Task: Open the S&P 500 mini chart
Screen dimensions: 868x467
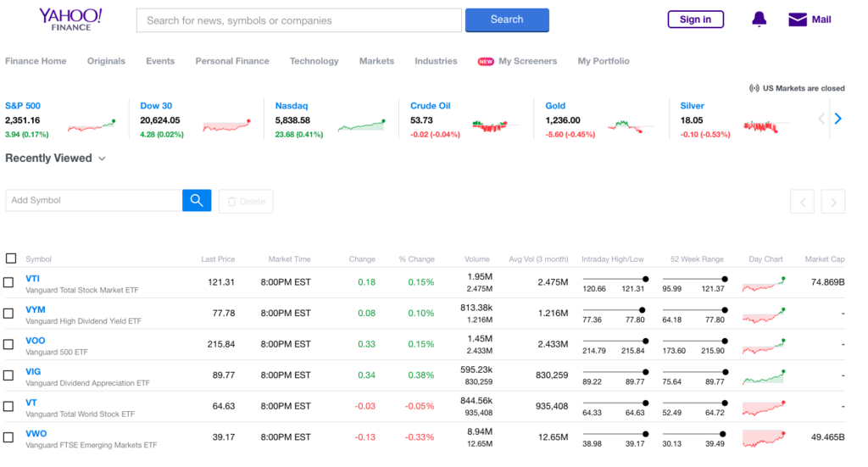Action: 92,125
